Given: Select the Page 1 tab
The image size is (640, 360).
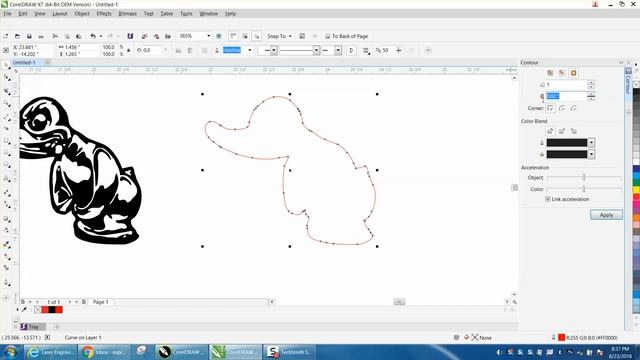Looking at the screenshot, I should (101, 302).
